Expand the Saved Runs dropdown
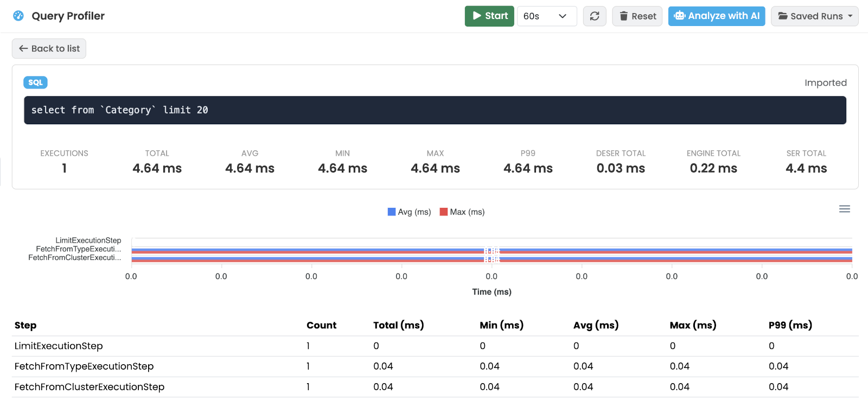The width and height of the screenshot is (868, 413). coord(815,16)
